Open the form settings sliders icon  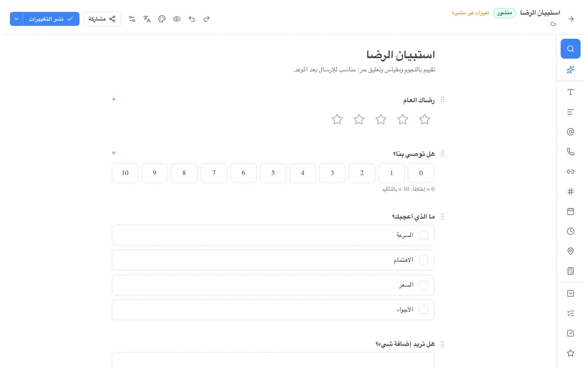132,19
